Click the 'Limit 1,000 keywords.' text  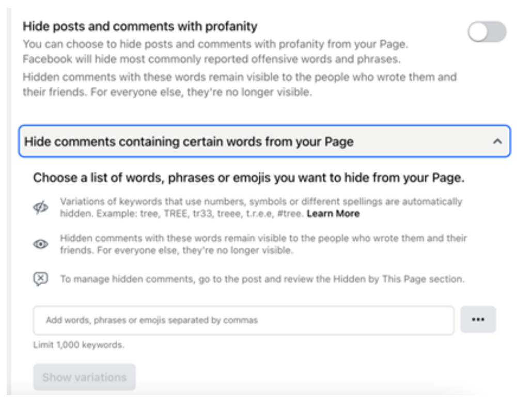79,345
